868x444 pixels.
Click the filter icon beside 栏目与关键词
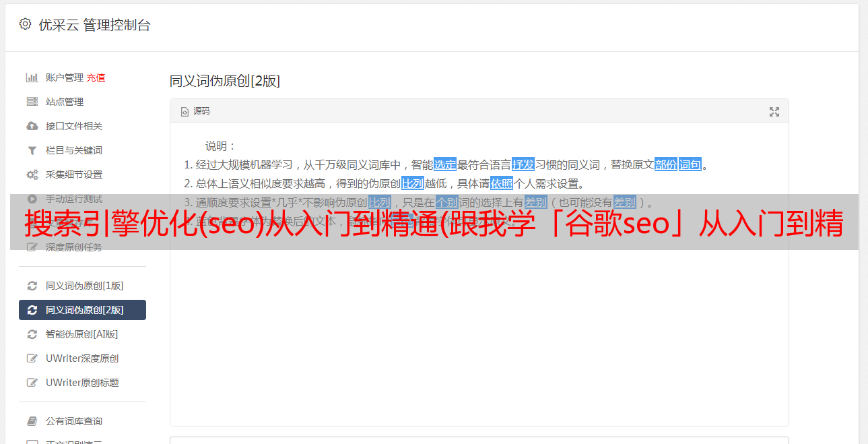tap(32, 150)
